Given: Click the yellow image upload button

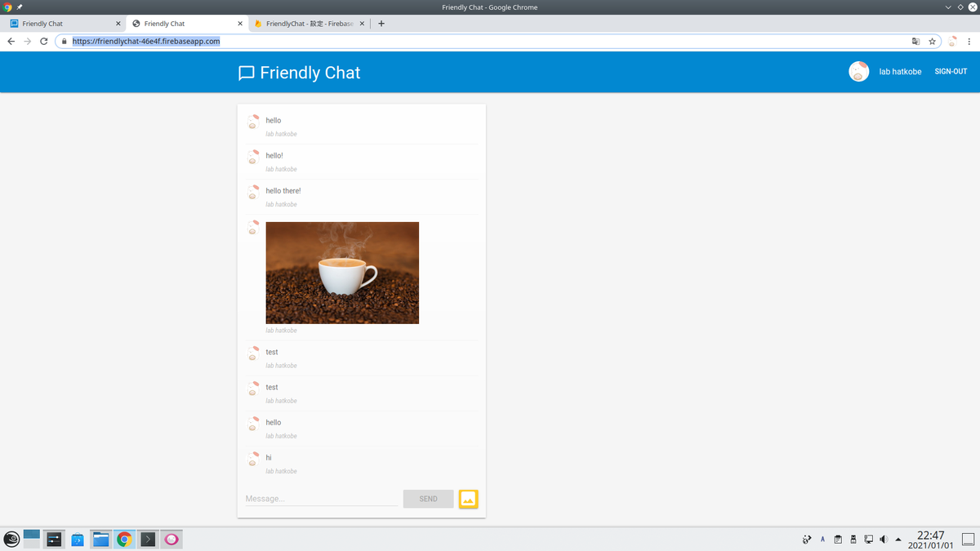Looking at the screenshot, I should [468, 499].
